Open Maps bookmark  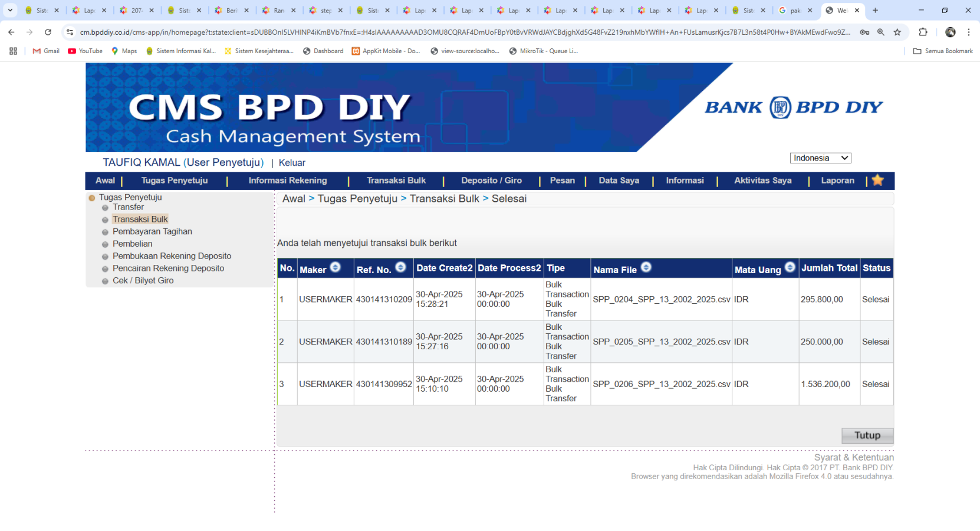pyautogui.click(x=124, y=51)
